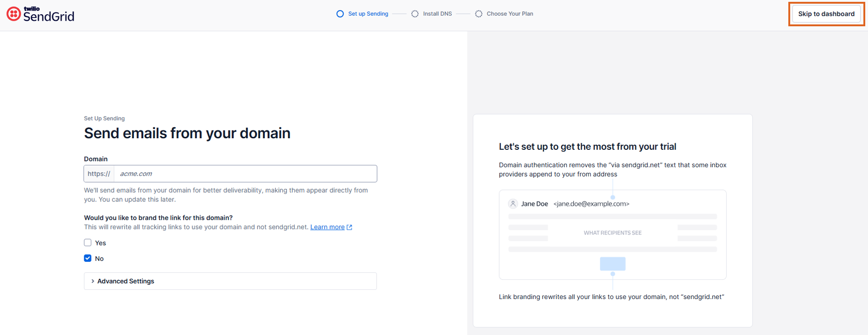Click the What Recipients See preview
Image resolution: width=868 pixels, height=335 pixels.
pos(612,235)
